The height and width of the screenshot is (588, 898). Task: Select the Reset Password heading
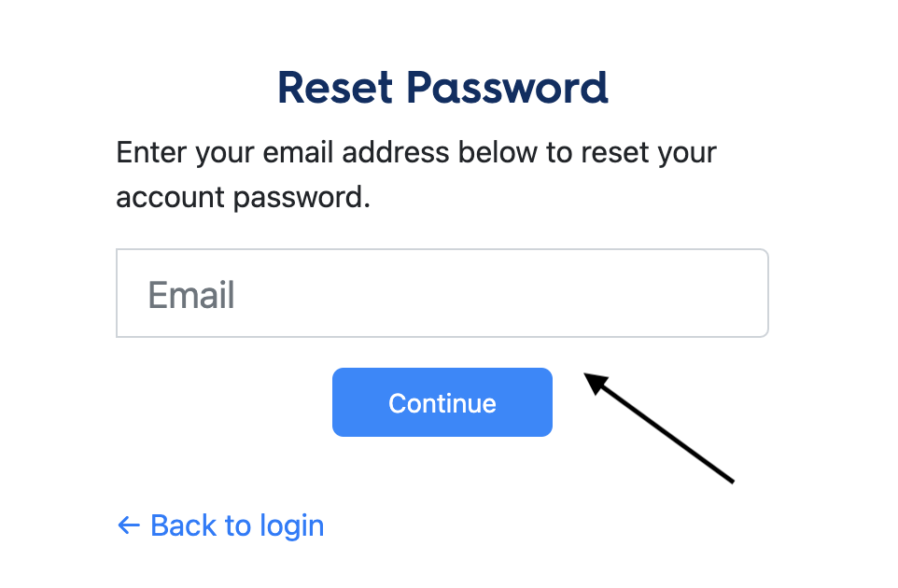point(442,88)
